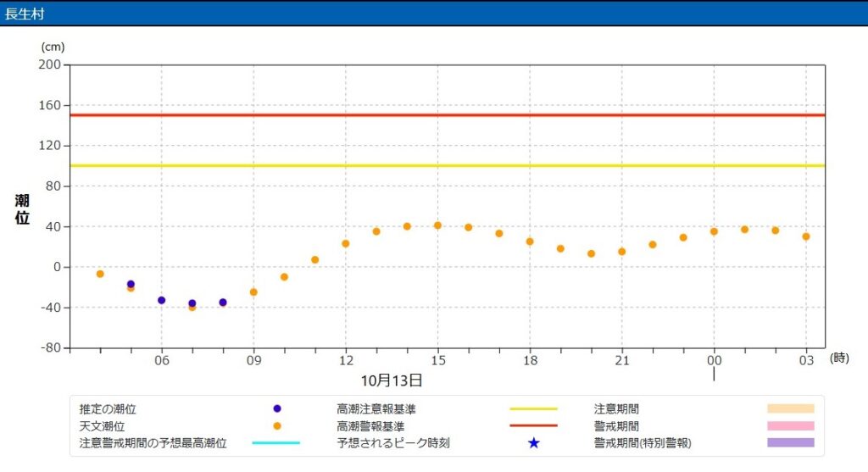Select the orange tide point at 02時
The width and height of the screenshot is (868, 472).
click(x=776, y=230)
